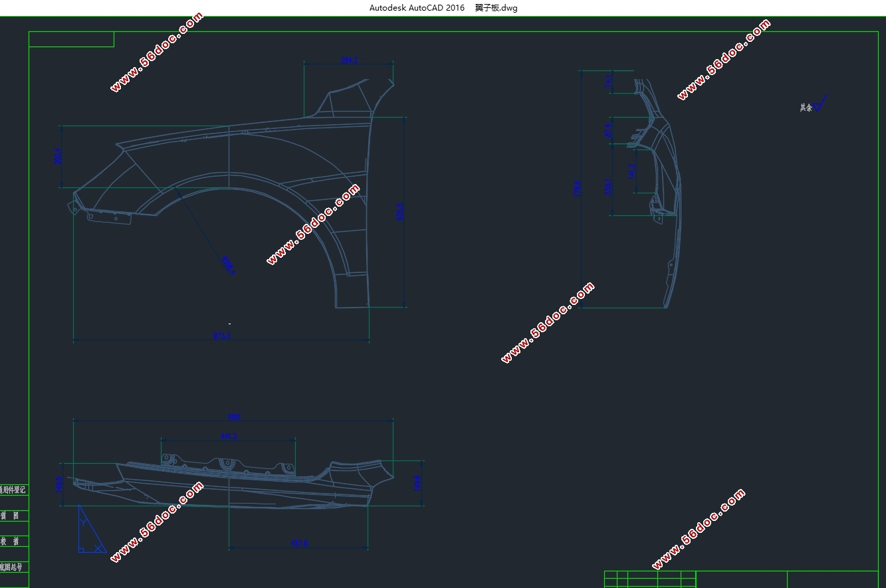The image size is (886, 588).
Task: Select the 294.2 dimension text
Action: pos(350,60)
